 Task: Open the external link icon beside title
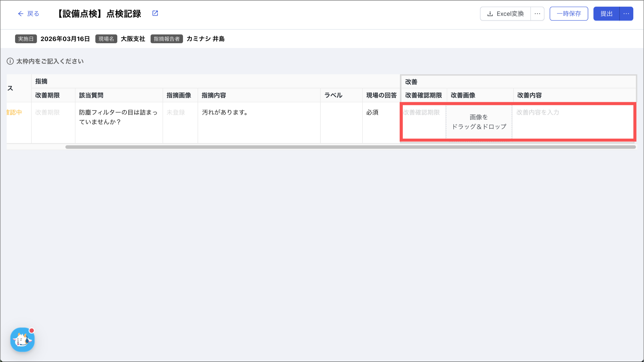tap(155, 13)
